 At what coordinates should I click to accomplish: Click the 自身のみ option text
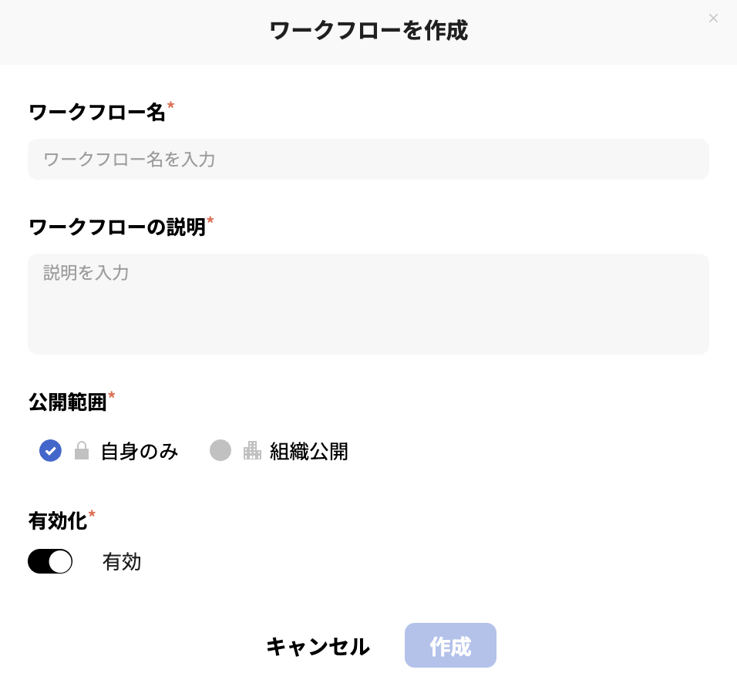(x=139, y=452)
